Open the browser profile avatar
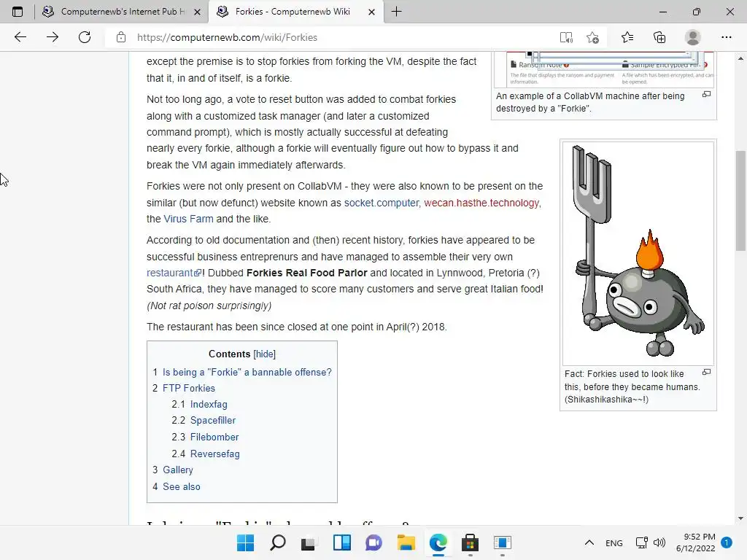 pos(693,37)
